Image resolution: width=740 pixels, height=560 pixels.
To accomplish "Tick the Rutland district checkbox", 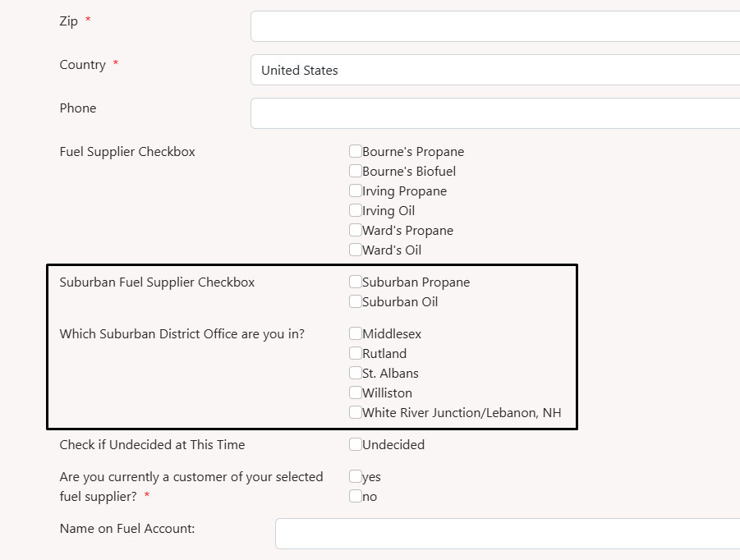I will point(356,353).
